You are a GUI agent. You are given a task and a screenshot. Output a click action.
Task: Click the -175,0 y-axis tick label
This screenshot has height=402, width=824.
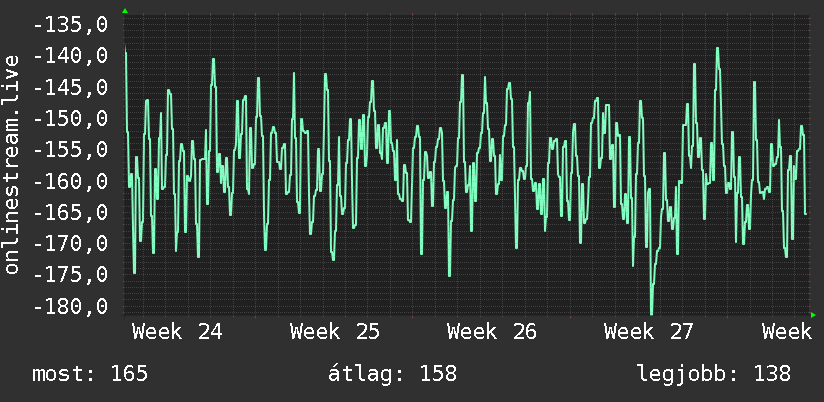70,275
